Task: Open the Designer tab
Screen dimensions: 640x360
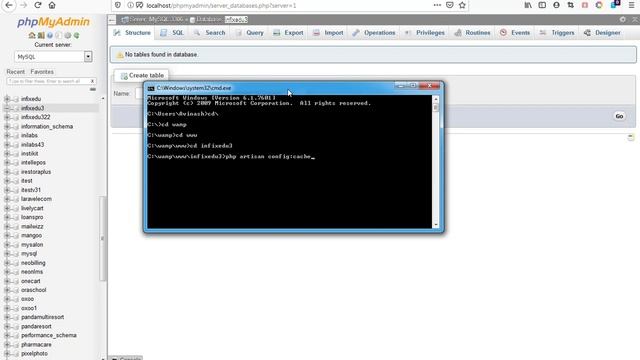Action: pos(602,33)
